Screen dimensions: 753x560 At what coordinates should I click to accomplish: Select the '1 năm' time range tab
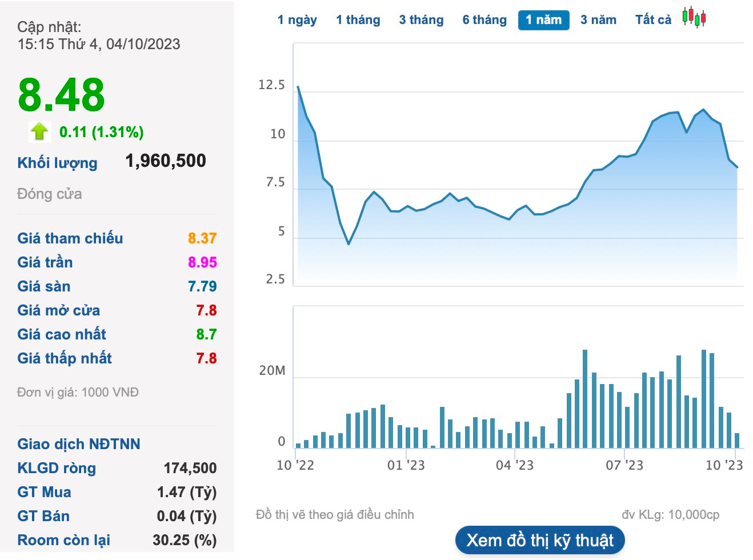click(x=544, y=20)
